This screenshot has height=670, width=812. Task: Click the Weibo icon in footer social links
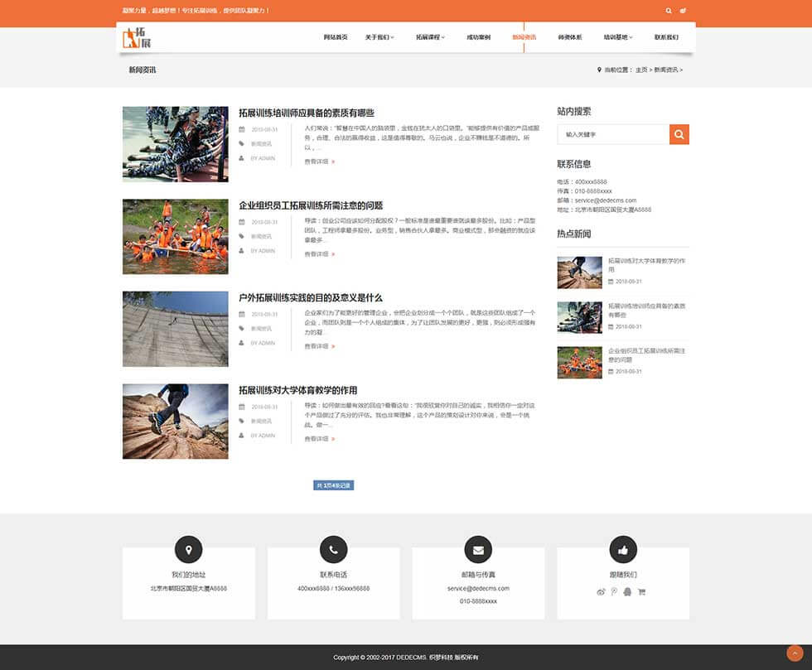(602, 591)
